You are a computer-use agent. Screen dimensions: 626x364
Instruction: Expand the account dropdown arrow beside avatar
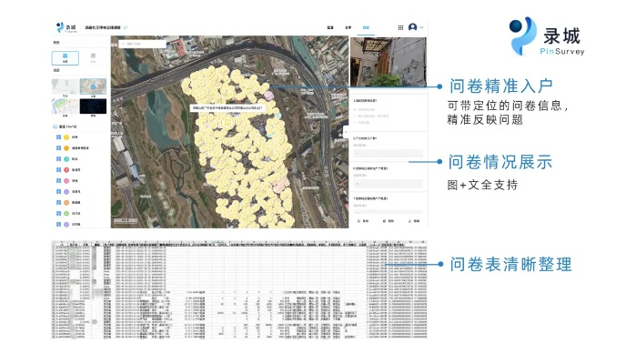422,27
